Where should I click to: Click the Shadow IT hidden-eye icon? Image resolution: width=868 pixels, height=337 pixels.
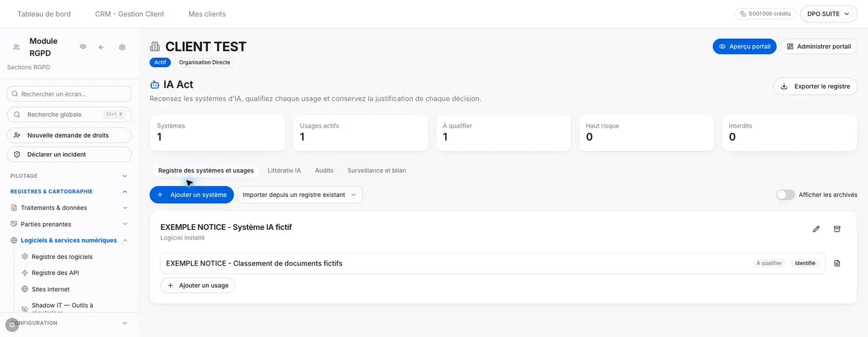coord(25,309)
